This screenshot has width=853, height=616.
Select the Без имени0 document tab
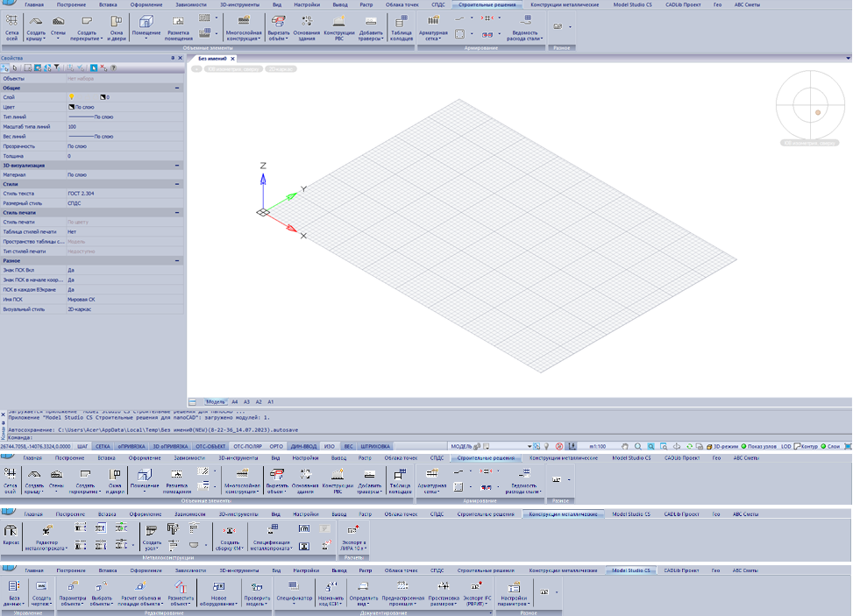coord(212,59)
